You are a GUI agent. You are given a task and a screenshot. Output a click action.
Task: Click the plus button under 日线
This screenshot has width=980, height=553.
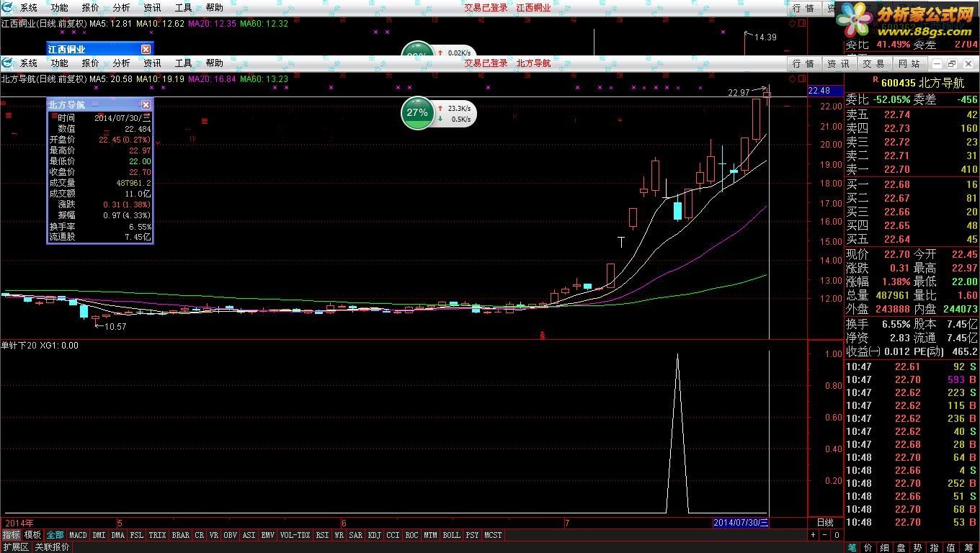coord(813,535)
